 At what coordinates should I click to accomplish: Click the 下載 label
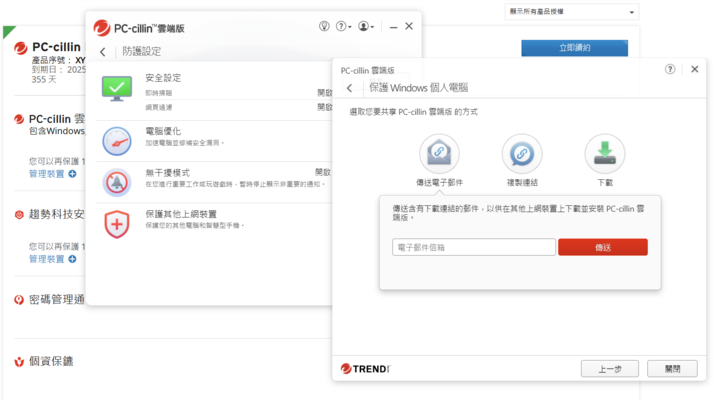coord(604,183)
